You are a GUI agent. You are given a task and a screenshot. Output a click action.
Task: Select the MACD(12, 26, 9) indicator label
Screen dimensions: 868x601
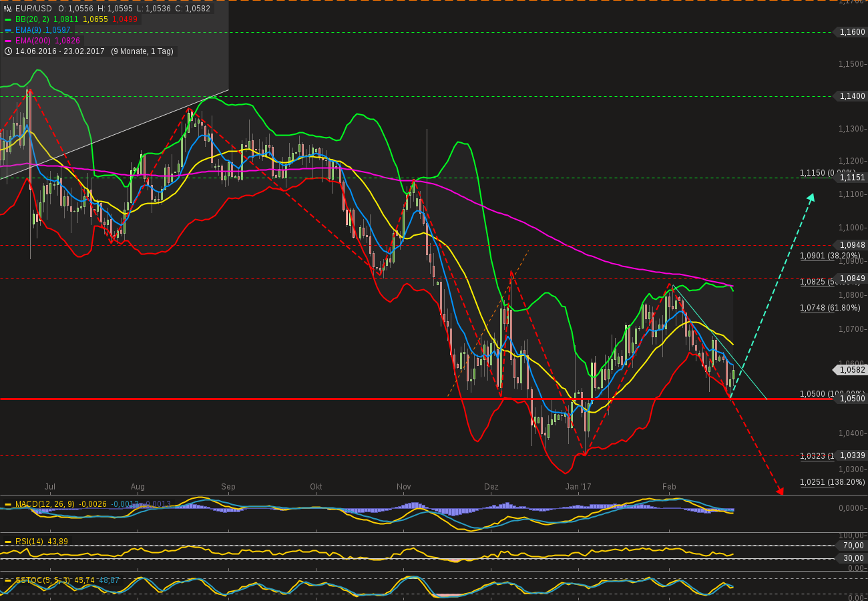click(45, 504)
